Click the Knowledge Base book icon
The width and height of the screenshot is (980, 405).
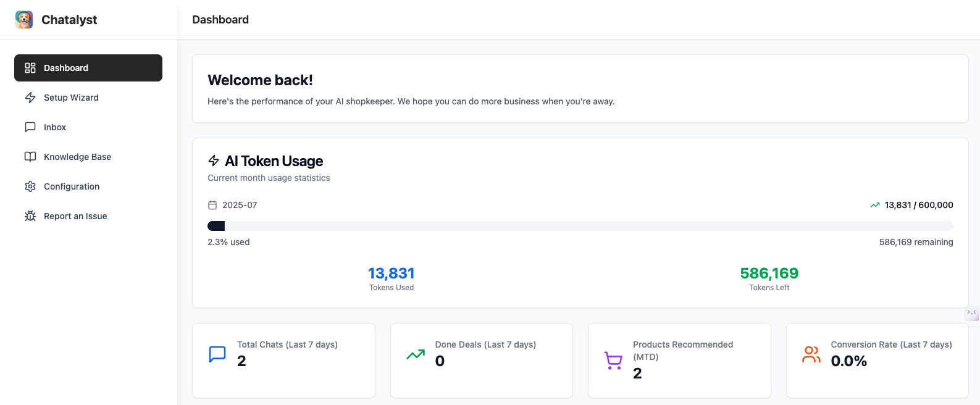(30, 157)
